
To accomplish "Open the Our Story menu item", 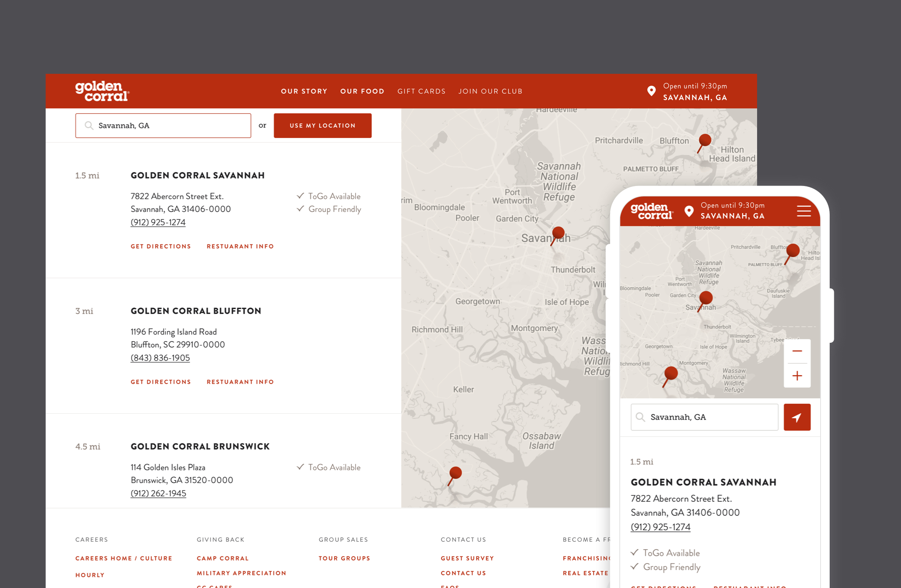I will pos(304,91).
